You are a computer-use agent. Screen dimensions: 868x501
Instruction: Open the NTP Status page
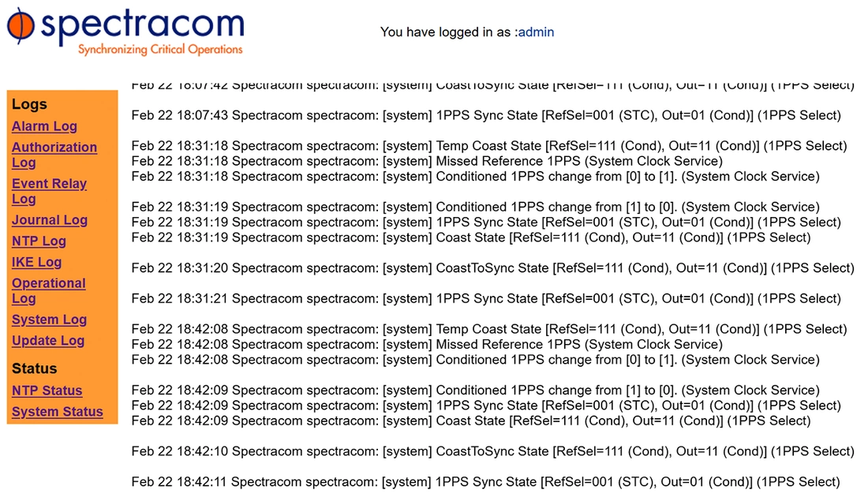coord(47,391)
